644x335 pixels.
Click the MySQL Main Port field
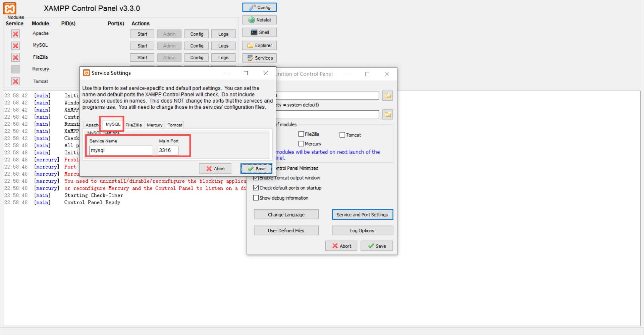[168, 151]
